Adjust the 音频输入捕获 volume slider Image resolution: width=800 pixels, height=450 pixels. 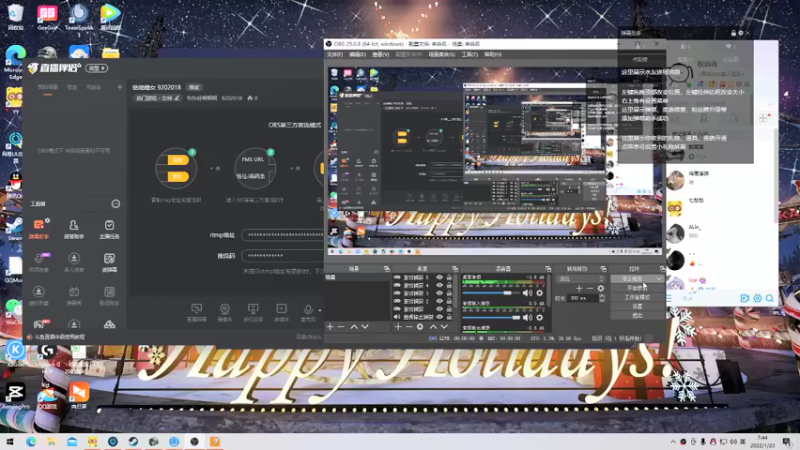click(x=491, y=318)
